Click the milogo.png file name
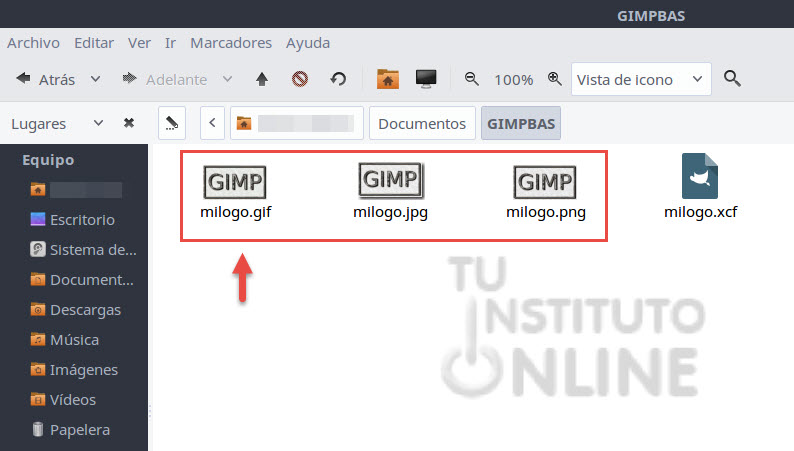 [546, 212]
